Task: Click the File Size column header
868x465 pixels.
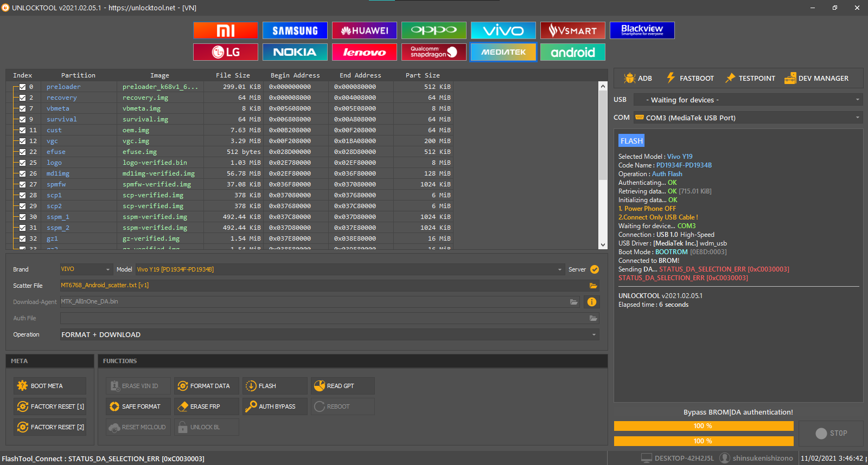Action: 233,75
